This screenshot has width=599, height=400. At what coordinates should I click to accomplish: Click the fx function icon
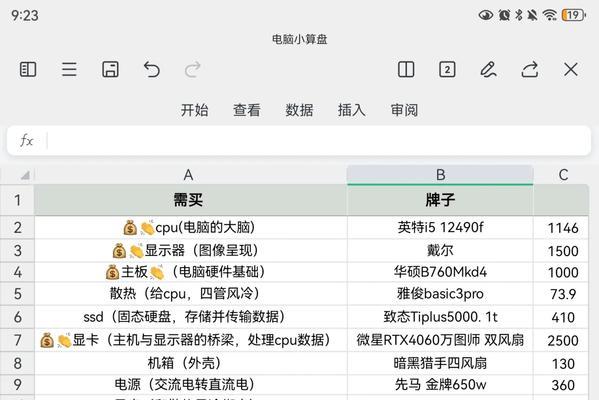point(27,141)
